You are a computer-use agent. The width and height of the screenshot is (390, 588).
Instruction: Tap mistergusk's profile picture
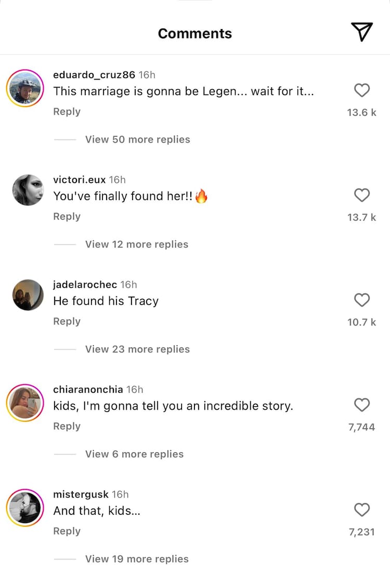tap(25, 508)
